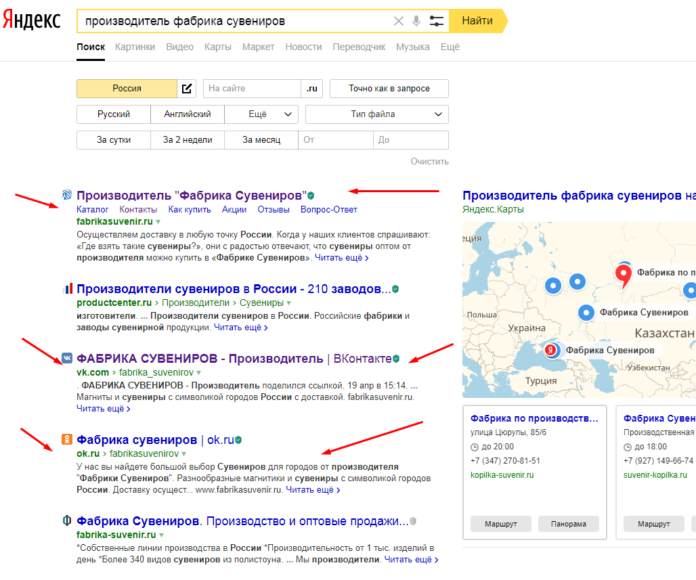
Task: Open Акции sitelink
Action: pos(234,209)
